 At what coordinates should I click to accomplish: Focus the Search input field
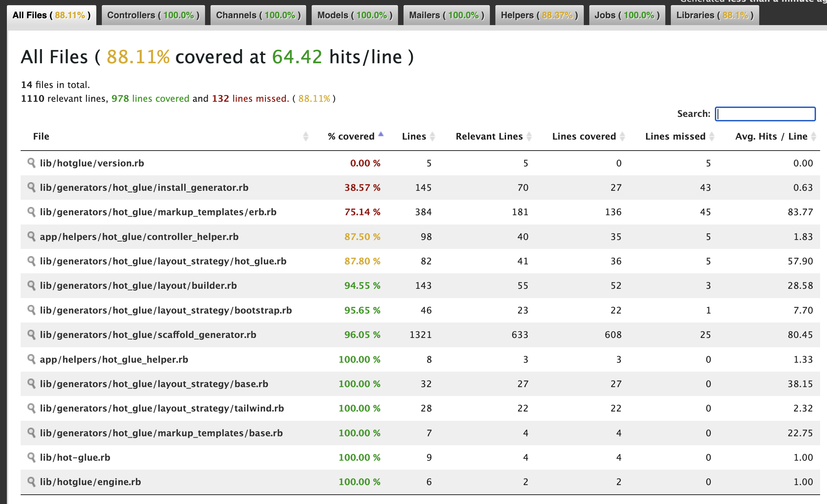point(765,114)
